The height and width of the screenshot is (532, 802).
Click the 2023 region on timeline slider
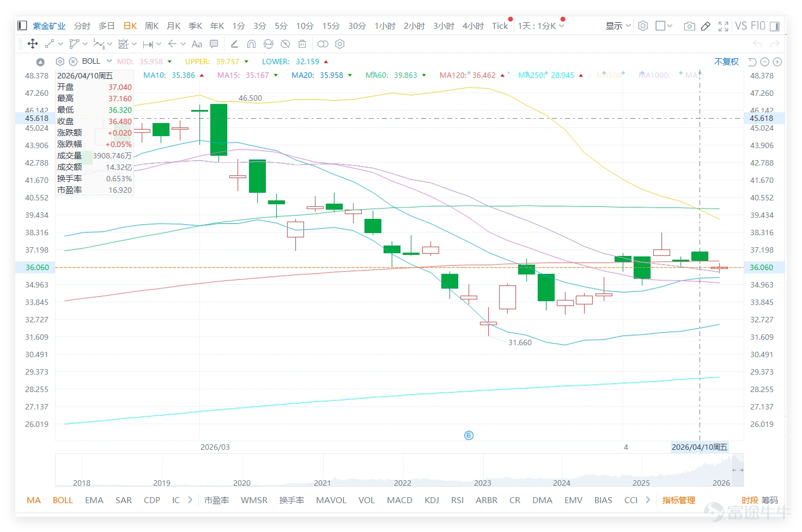pos(482,482)
